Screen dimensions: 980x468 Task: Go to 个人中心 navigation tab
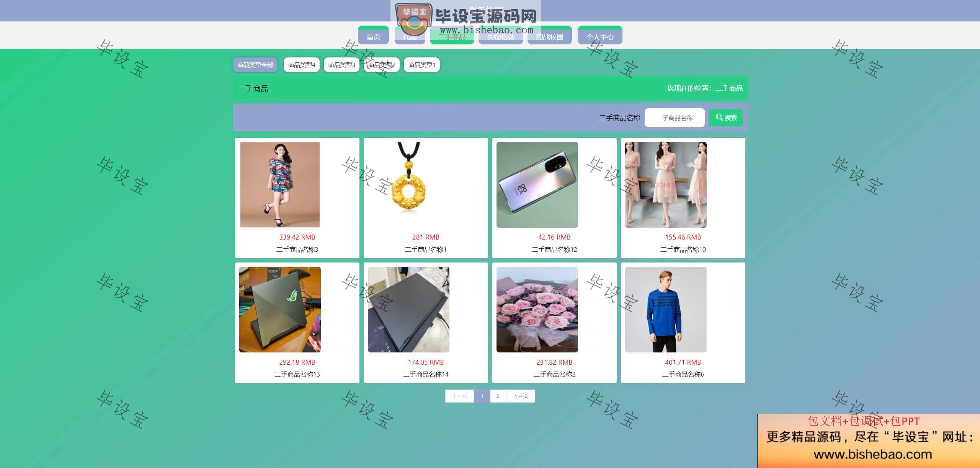(x=600, y=35)
